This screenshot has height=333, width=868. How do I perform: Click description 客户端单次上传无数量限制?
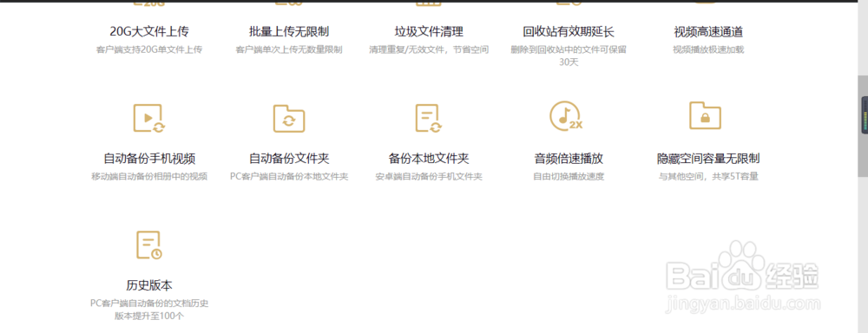[289, 49]
